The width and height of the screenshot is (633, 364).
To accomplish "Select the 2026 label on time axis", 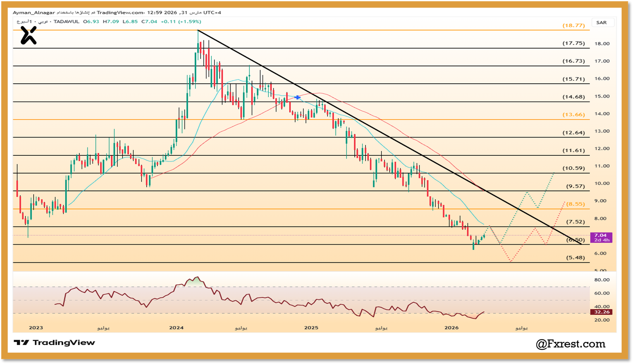I will point(451,328).
